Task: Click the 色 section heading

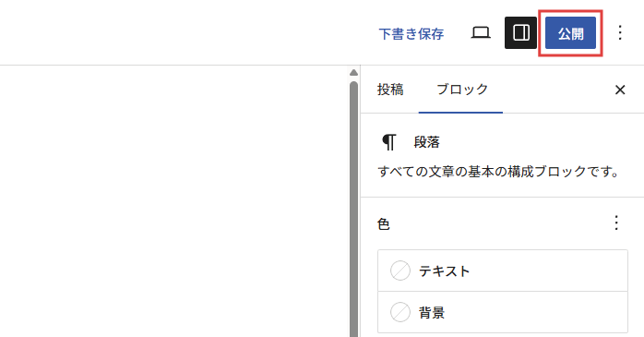Action: (383, 224)
